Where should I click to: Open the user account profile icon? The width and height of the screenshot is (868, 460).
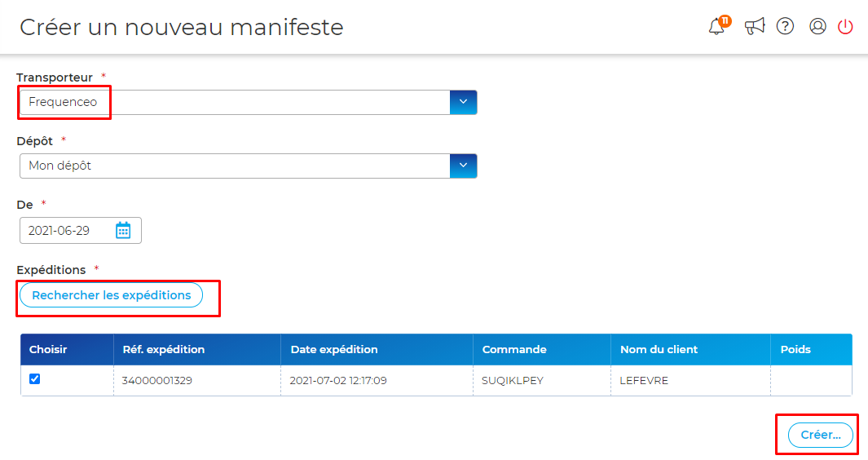pyautogui.click(x=817, y=26)
